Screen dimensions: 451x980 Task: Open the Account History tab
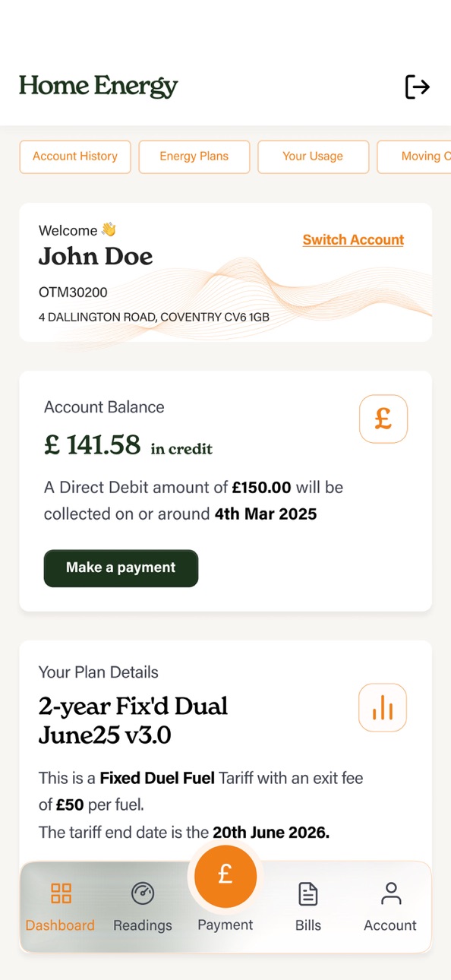click(x=75, y=156)
